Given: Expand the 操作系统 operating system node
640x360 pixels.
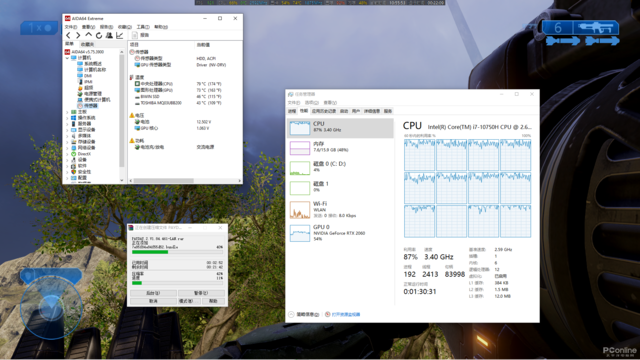Looking at the screenshot, I should [67, 118].
